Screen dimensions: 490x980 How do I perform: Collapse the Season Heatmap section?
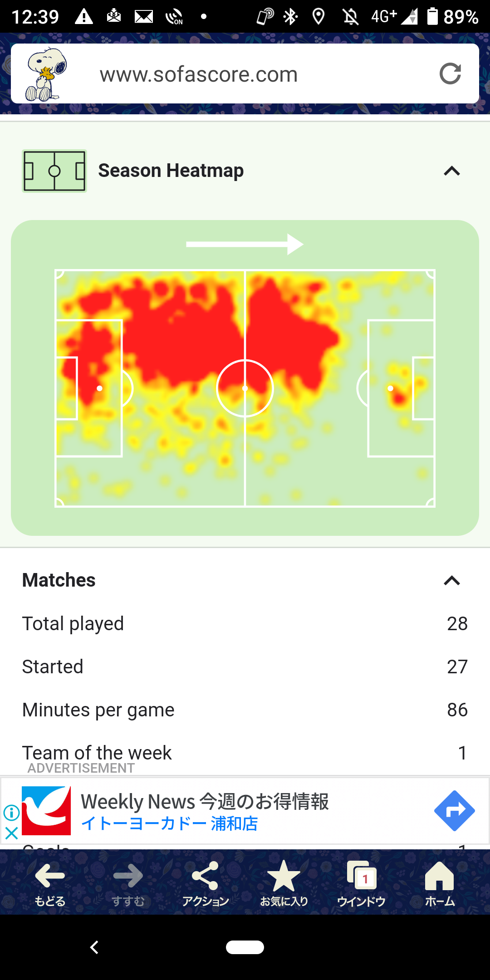point(452,171)
